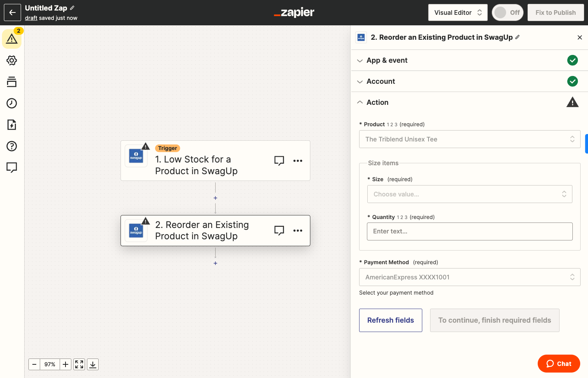Screen dimensions: 588x378
Task: Open the issues warning icon in sidebar
Action: (12, 39)
